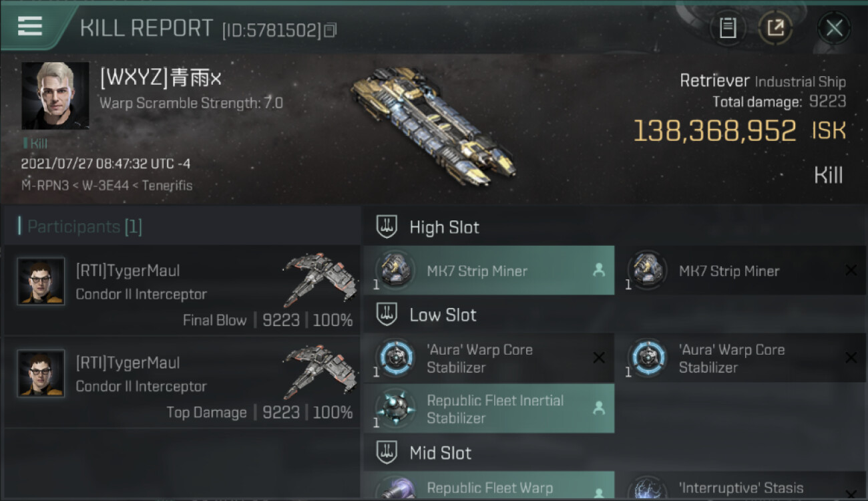Select Republic Fleet Warp mid slot module
The width and height of the screenshot is (868, 501).
point(489,486)
